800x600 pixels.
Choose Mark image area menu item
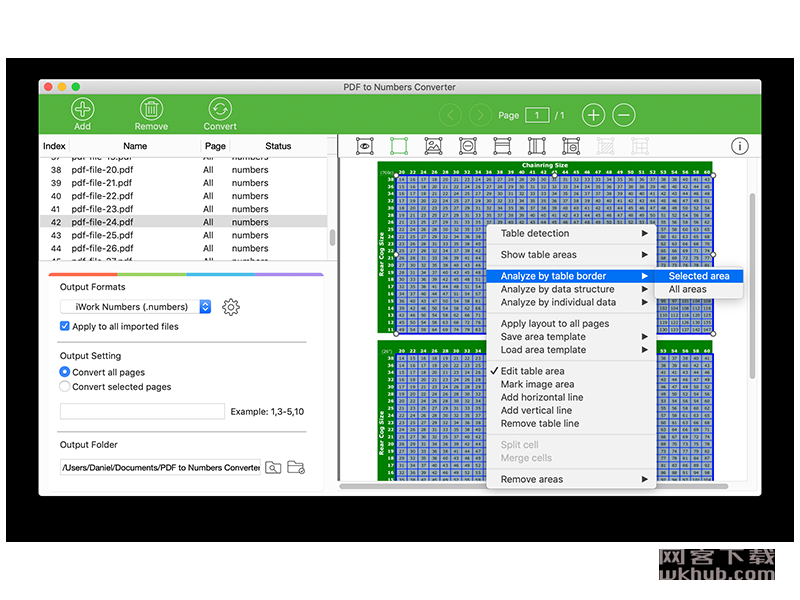(571, 384)
